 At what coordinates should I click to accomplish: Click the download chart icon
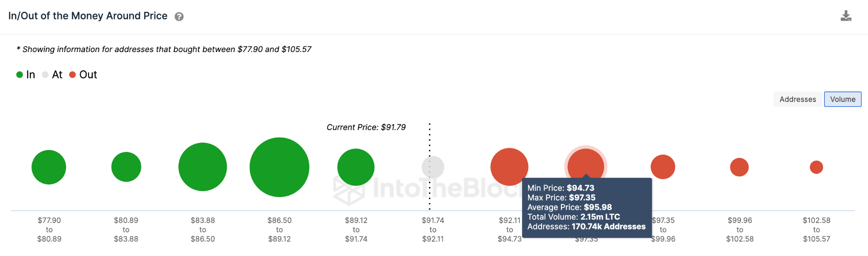[846, 16]
